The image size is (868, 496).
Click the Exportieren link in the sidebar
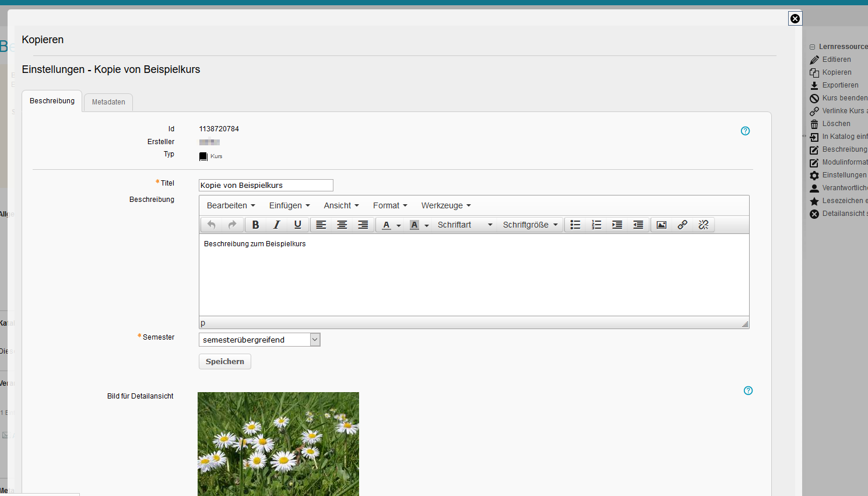coord(840,85)
